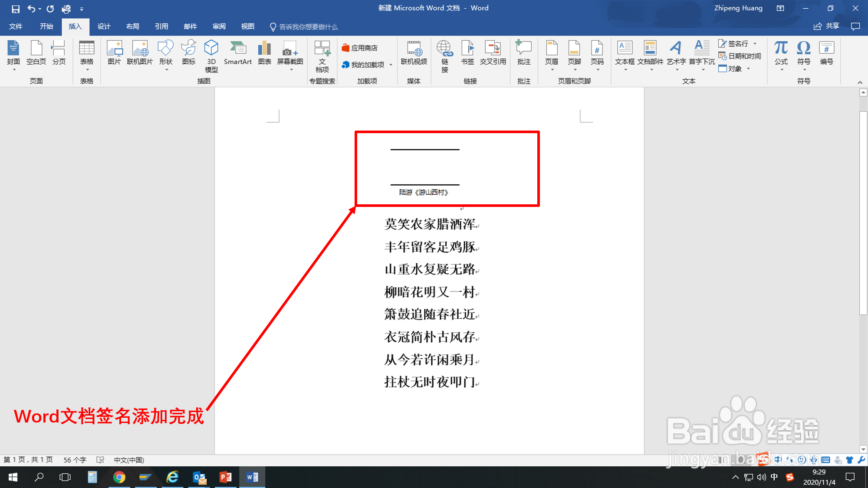This screenshot has height=488, width=868.
Task: Insert a screen clipping via 屏幕截图
Action: (x=290, y=54)
